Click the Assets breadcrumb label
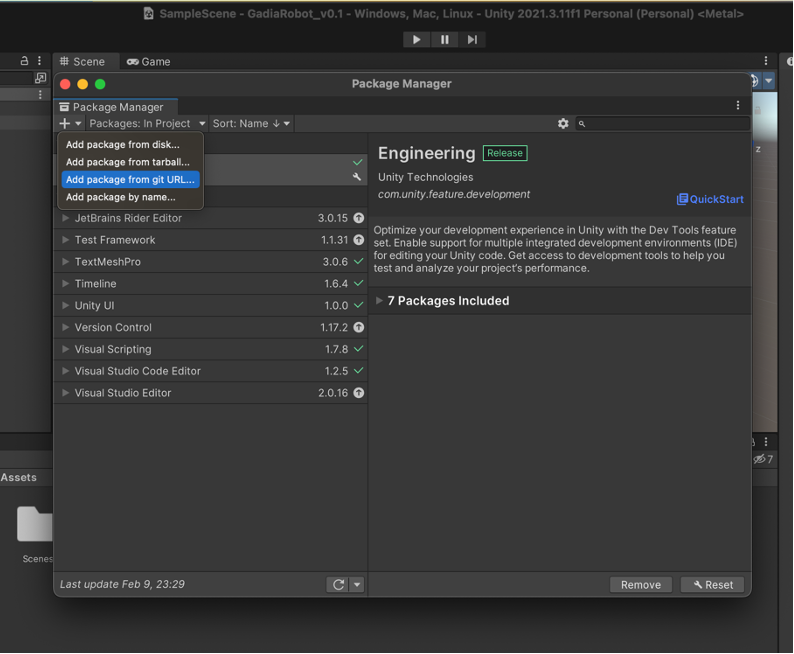This screenshot has height=654, width=794. pos(18,477)
